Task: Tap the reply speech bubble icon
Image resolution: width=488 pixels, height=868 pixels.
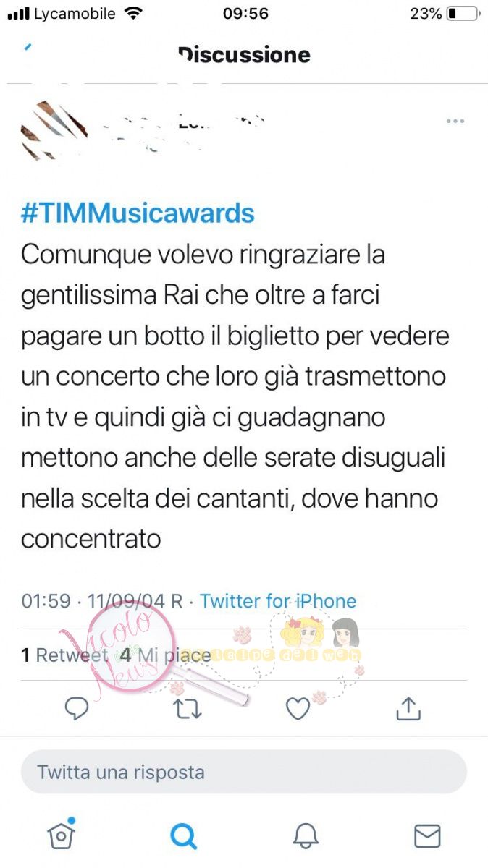Action: (77, 709)
